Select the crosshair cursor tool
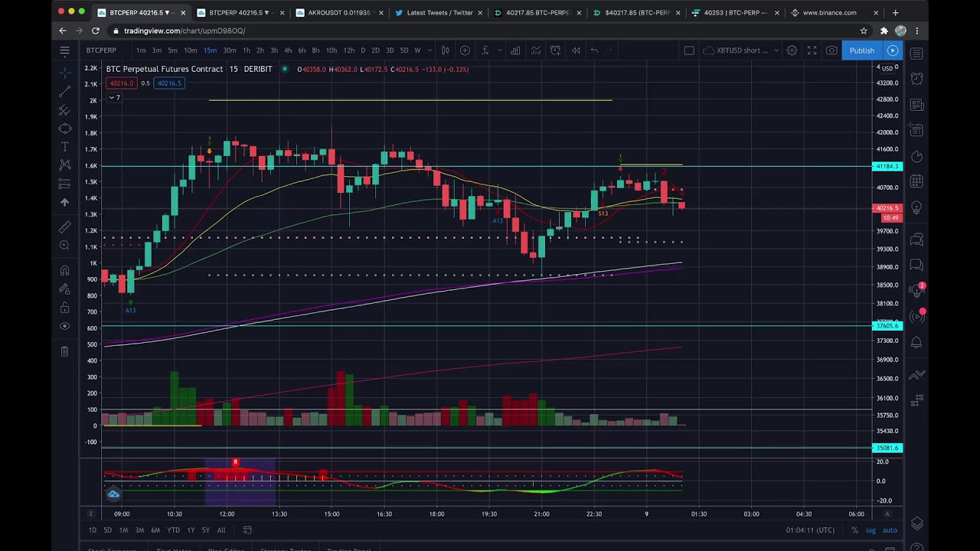980x551 pixels. click(x=64, y=73)
